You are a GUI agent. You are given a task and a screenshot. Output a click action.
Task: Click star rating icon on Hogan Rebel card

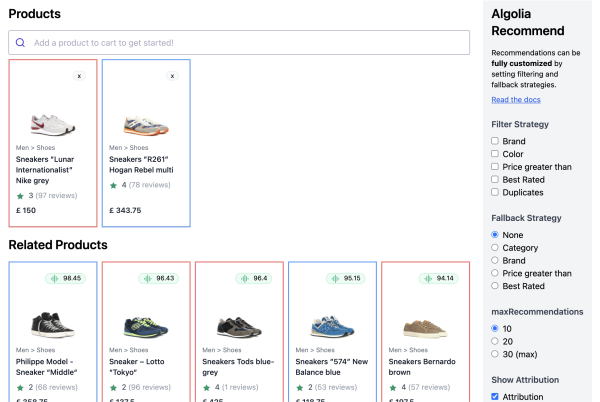[113, 185]
